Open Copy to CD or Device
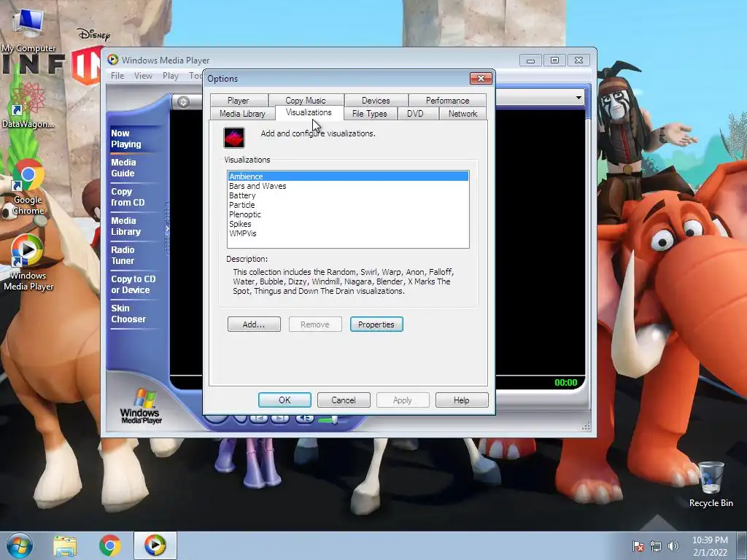 click(133, 284)
